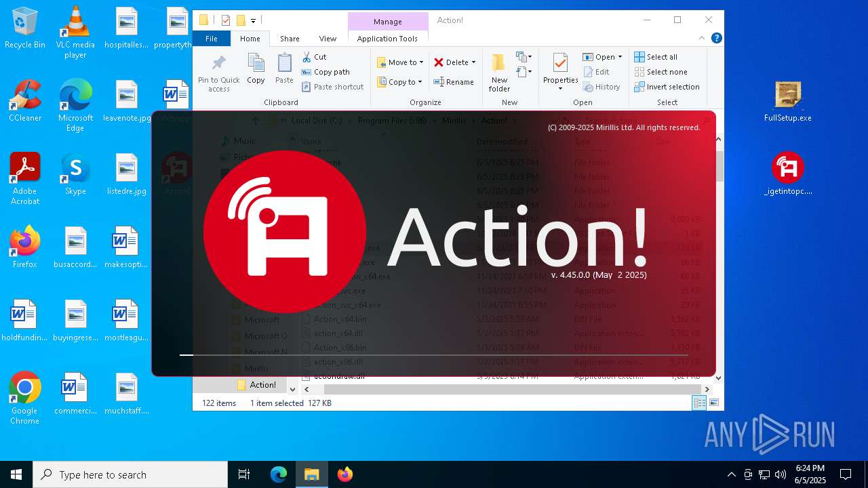Click File Explorer on the taskbar
This screenshot has width=868, height=488.
(312, 474)
